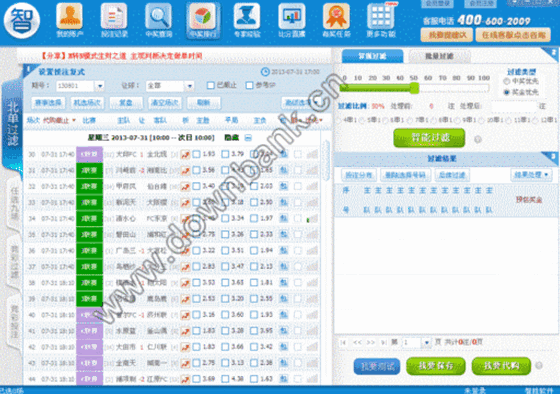Check the 1.93 home-win box in row 30
Viewport: 560px width, 394px height.
tap(196, 154)
